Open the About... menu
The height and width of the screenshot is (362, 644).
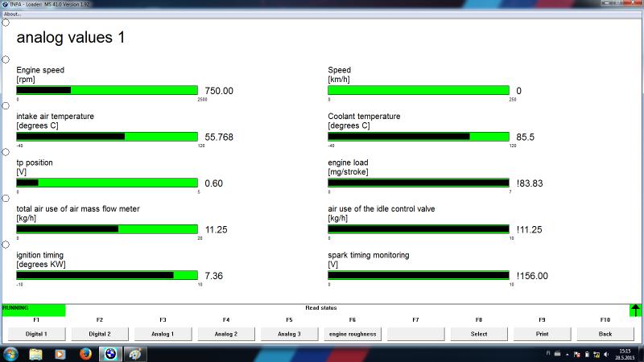click(x=12, y=14)
